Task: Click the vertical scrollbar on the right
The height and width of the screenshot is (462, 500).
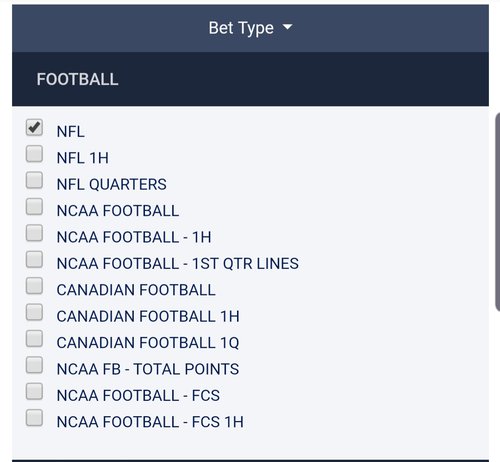Action: [x=498, y=212]
